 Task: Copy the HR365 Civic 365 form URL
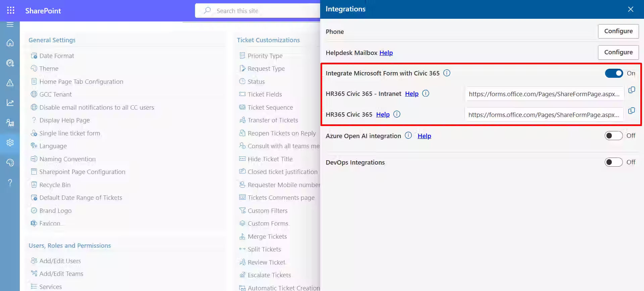click(x=632, y=111)
